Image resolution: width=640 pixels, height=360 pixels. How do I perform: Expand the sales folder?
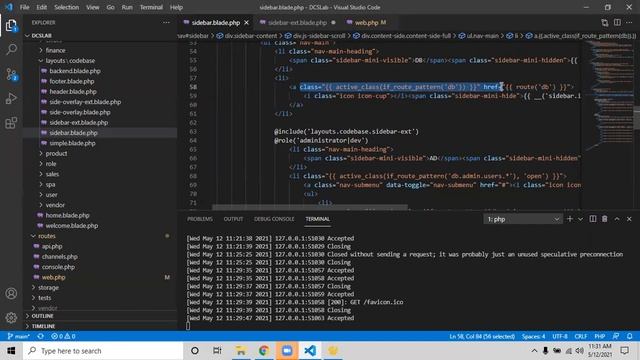tap(52, 174)
